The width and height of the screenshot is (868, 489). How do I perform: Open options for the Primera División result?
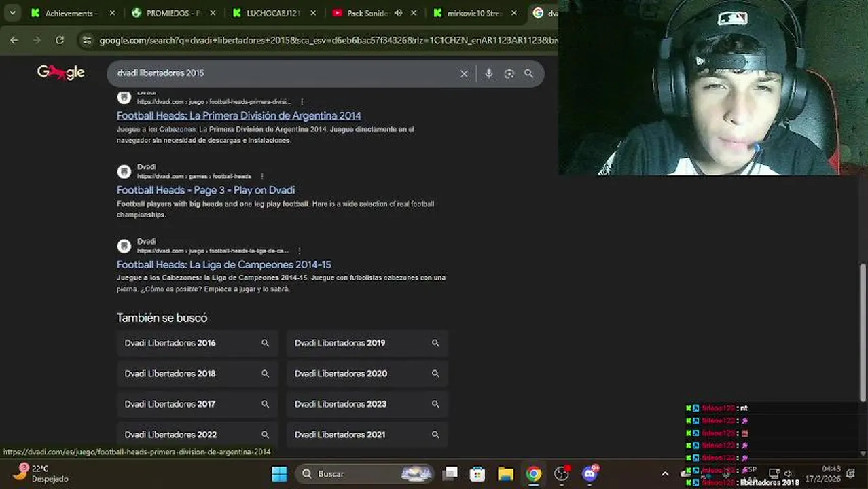point(302,102)
